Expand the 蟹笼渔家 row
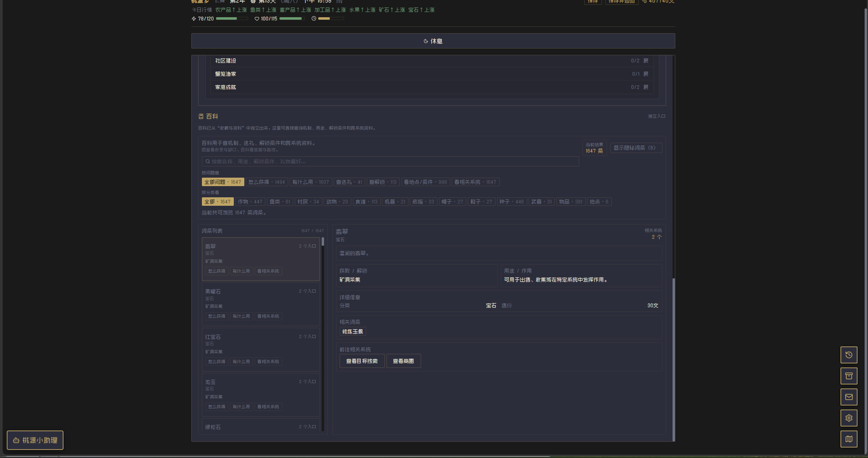868x458 pixels. pos(645,74)
